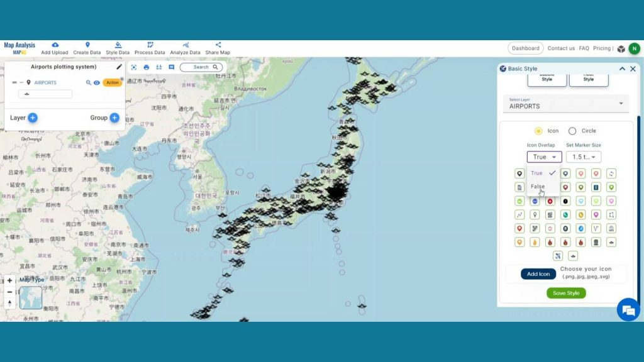Pick the black map pin marker icon
The height and width of the screenshot is (362, 644).
point(519,173)
